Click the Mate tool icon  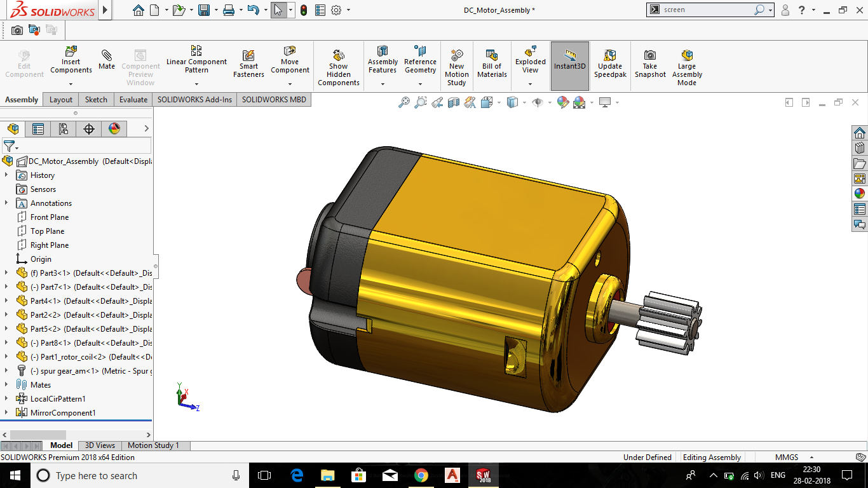107,60
